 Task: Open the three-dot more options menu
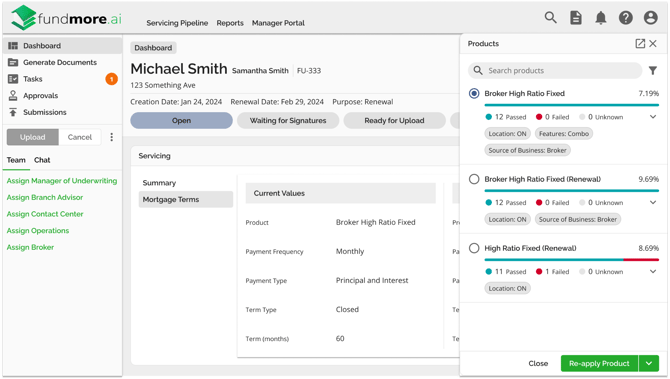[x=112, y=137]
